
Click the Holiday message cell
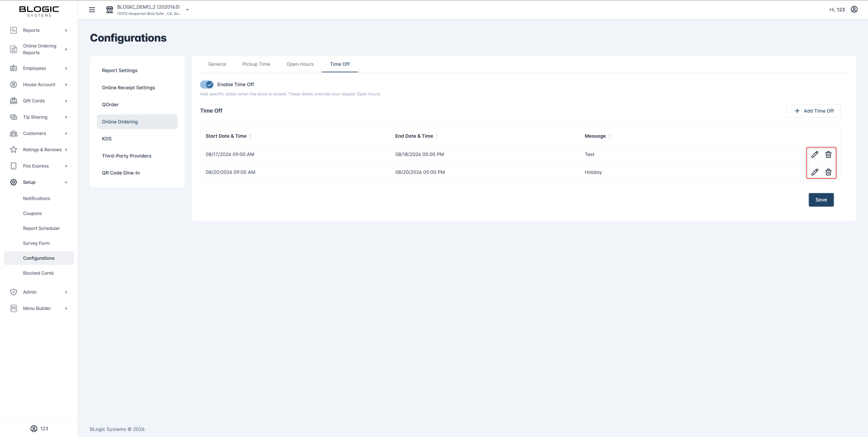tap(593, 172)
